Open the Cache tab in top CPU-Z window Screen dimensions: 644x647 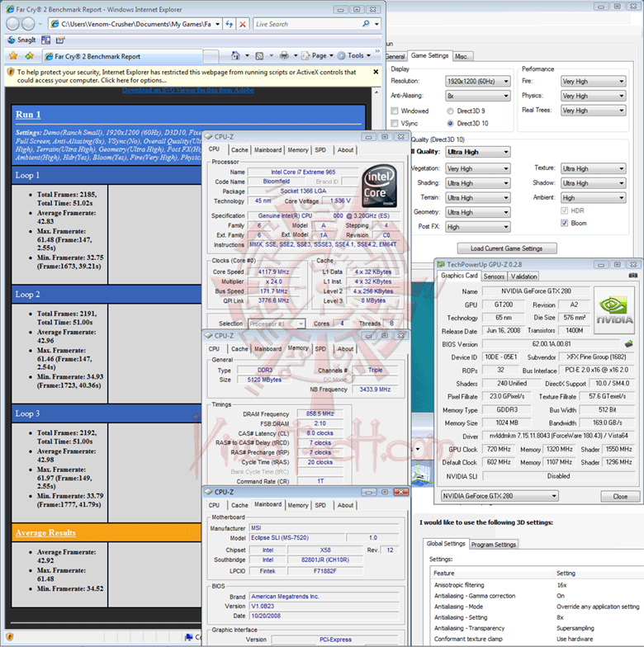pos(239,150)
